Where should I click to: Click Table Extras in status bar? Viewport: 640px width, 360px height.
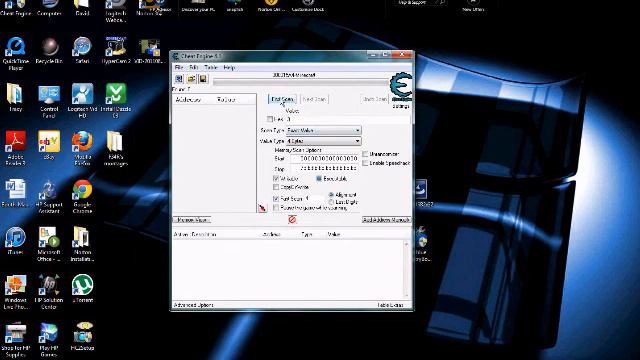[x=390, y=305]
